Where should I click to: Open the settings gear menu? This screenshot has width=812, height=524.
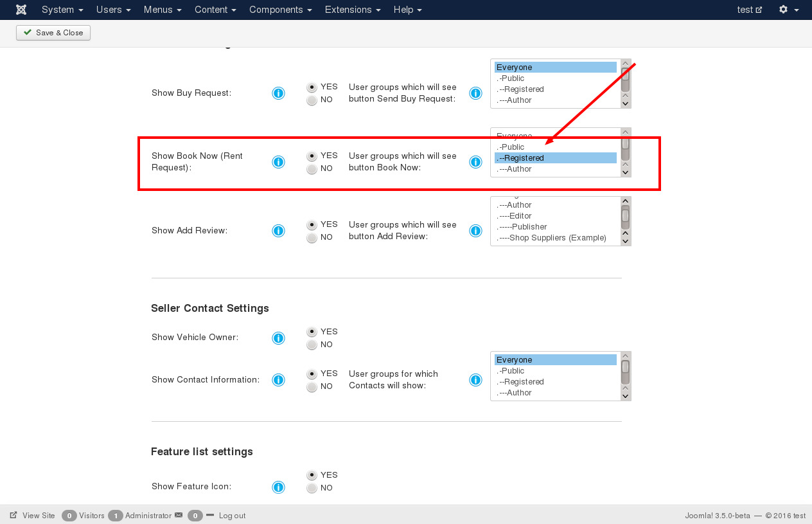[788, 10]
